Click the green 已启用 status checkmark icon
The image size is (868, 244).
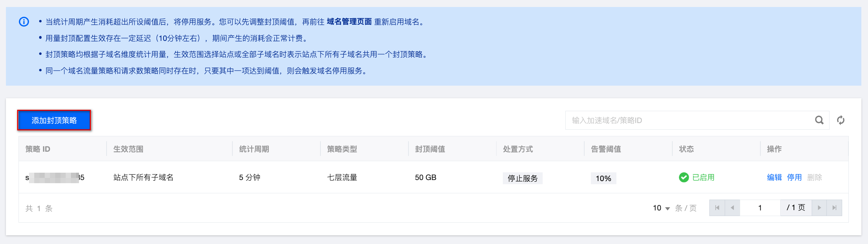(683, 178)
